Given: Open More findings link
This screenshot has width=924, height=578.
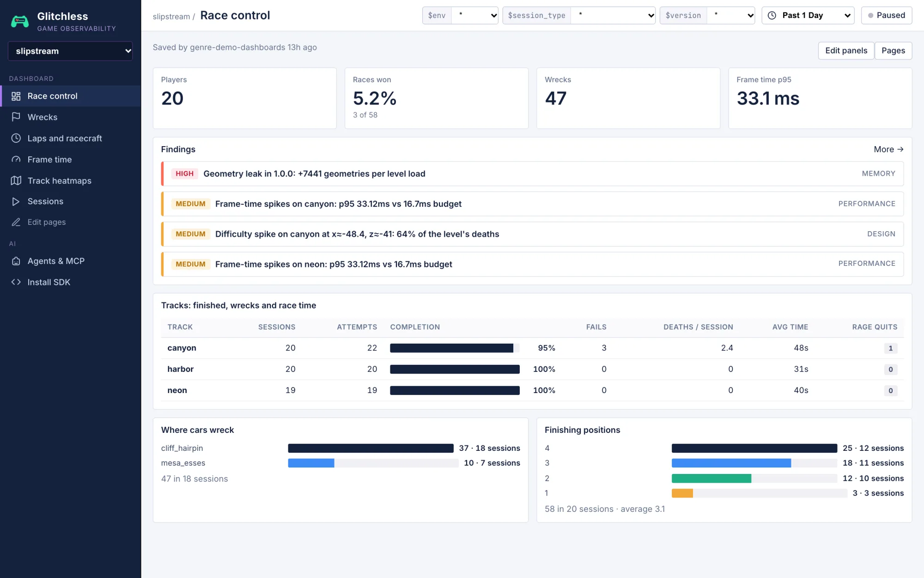Looking at the screenshot, I should (x=888, y=149).
